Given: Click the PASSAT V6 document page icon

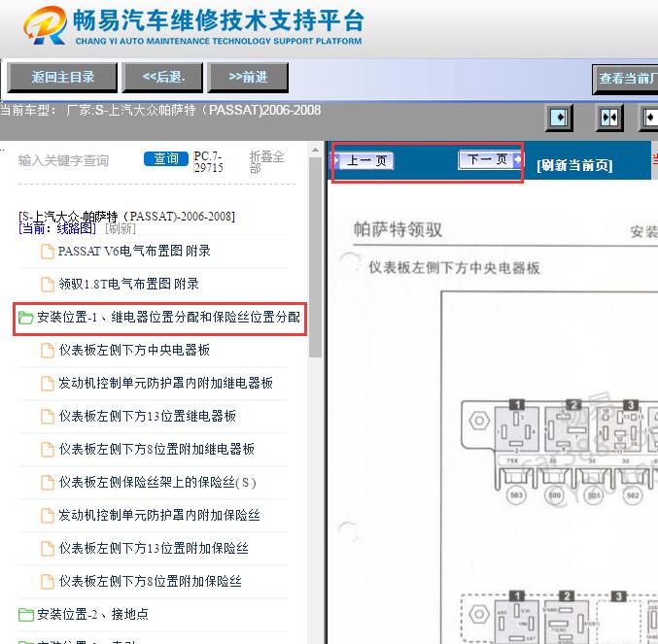Looking at the screenshot, I should [48, 252].
